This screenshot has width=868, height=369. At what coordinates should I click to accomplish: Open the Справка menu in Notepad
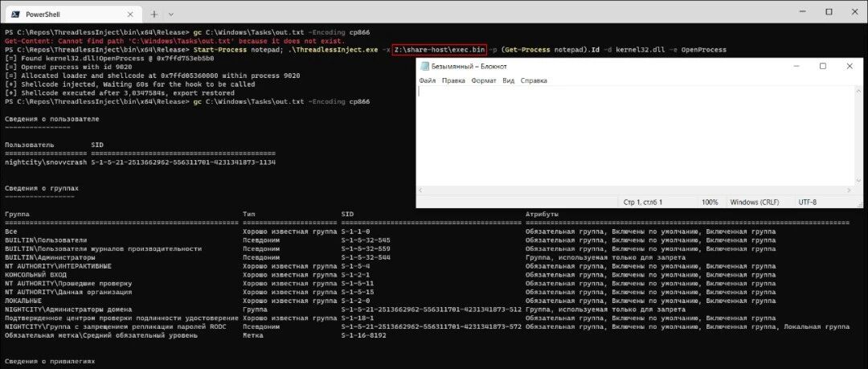pyautogui.click(x=534, y=80)
